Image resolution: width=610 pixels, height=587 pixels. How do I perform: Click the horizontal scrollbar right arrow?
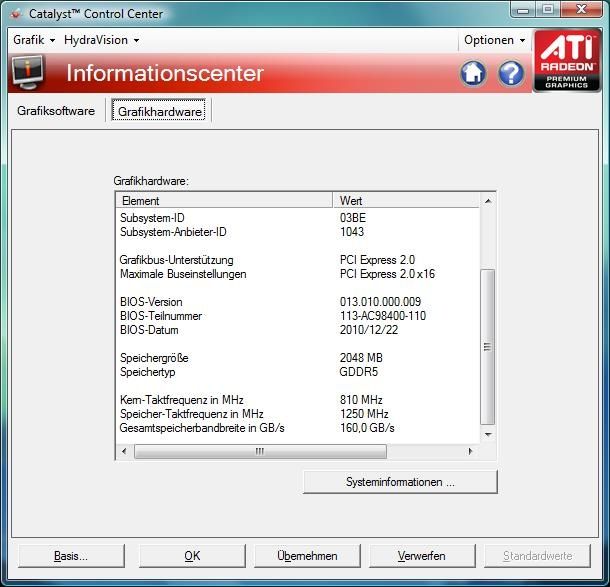(470, 451)
